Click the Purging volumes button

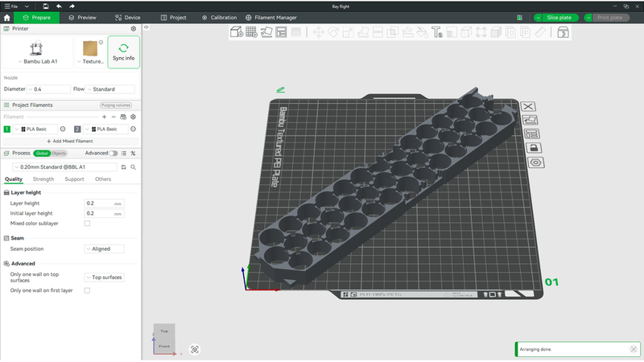(x=116, y=105)
